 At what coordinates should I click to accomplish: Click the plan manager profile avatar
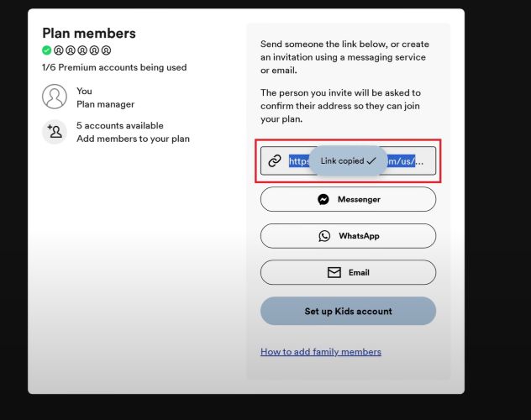(55, 97)
